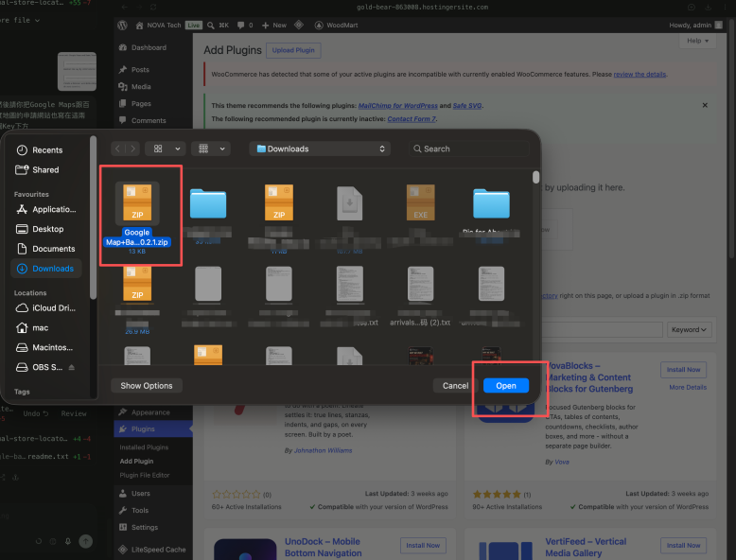Screen dimensions: 736x560
Task: Open WoodMart menu in admin bar
Action: [x=336, y=26]
